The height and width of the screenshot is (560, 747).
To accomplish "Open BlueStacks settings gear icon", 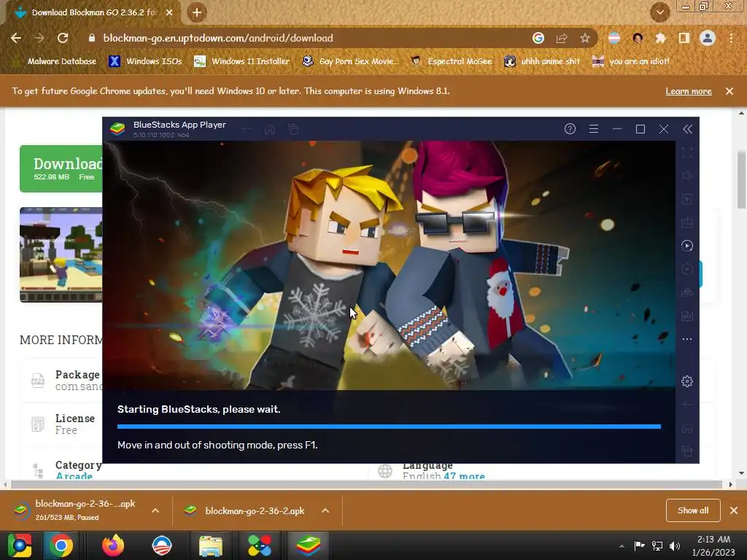I will point(687,381).
